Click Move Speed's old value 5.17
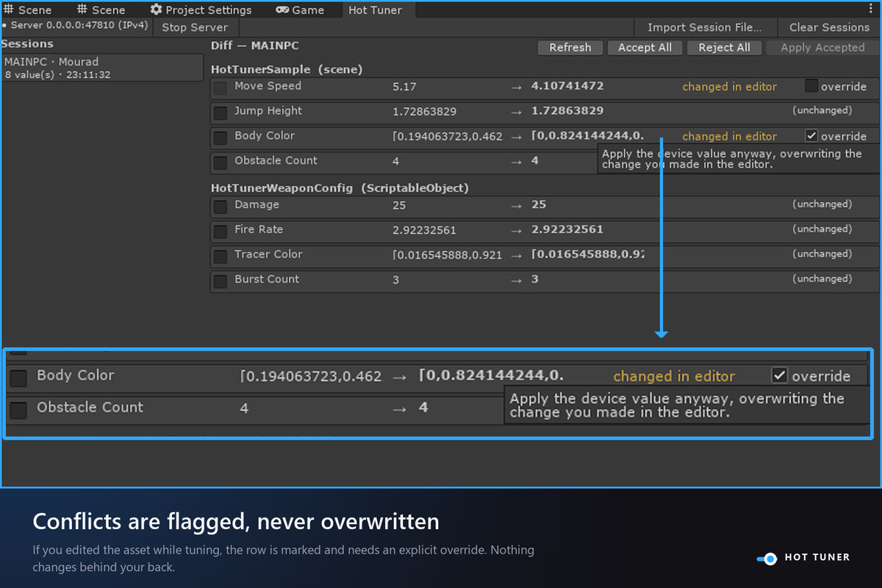The width and height of the screenshot is (882, 588). 404,87
